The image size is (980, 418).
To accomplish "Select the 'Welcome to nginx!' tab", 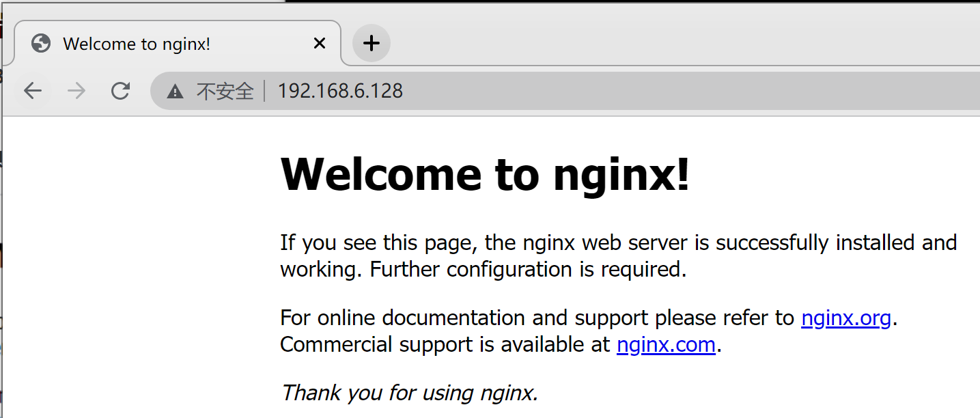I will click(x=178, y=44).
